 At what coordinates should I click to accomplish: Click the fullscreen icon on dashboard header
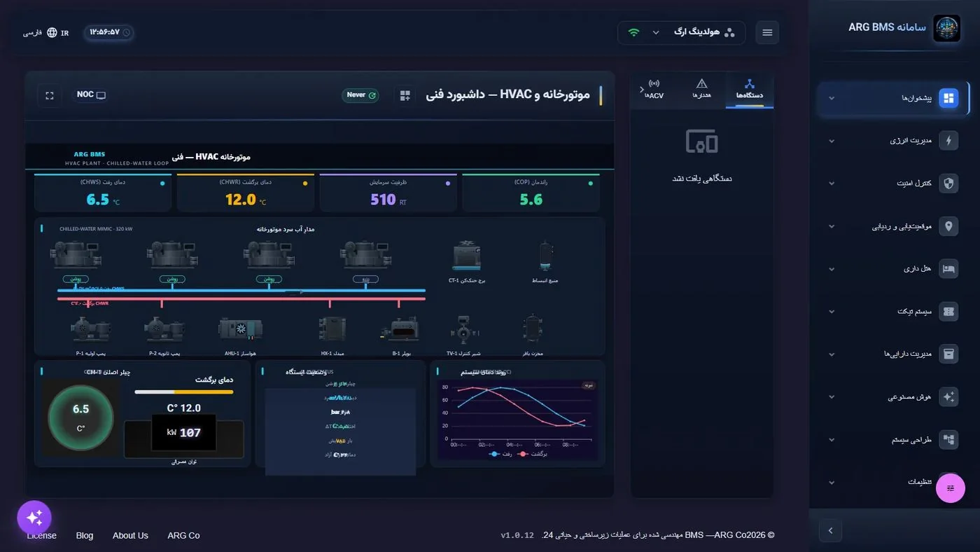point(50,95)
